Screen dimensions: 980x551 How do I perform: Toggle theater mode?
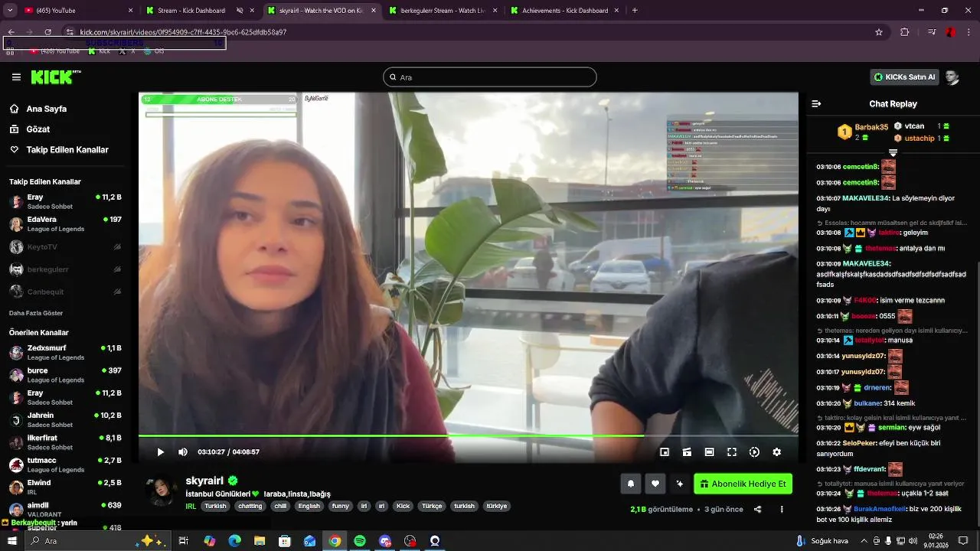pos(709,452)
